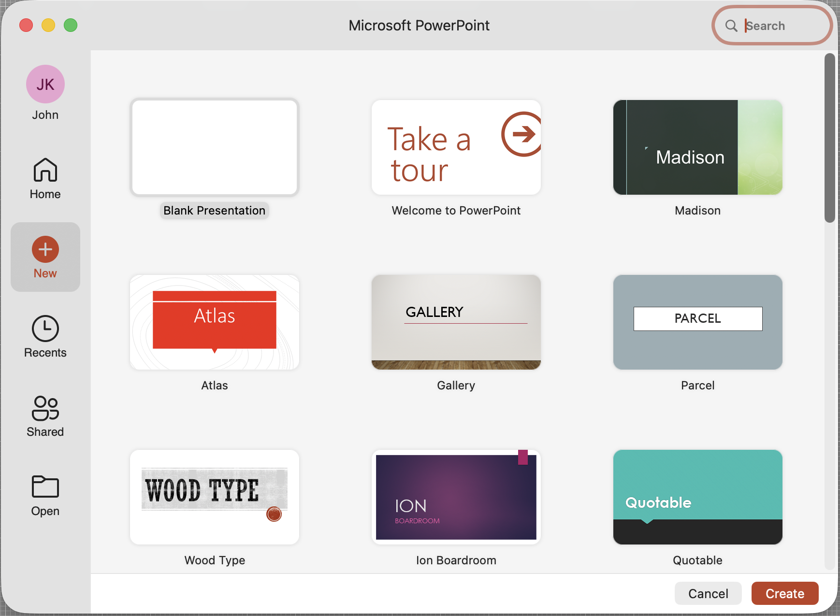Click the Blank Presentation label
840x616 pixels.
click(215, 211)
